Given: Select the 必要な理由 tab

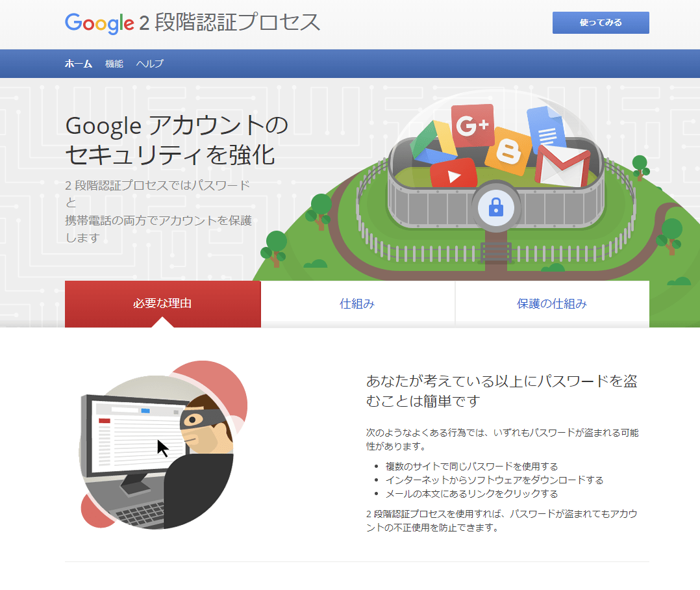Looking at the screenshot, I should point(162,303).
